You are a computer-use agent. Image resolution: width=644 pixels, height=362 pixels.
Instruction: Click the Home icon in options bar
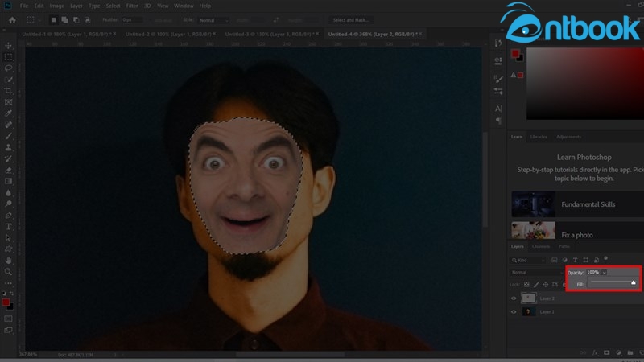[x=12, y=19]
